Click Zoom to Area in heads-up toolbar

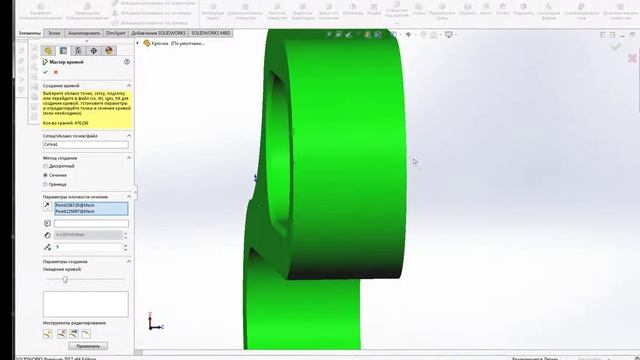(x=338, y=35)
